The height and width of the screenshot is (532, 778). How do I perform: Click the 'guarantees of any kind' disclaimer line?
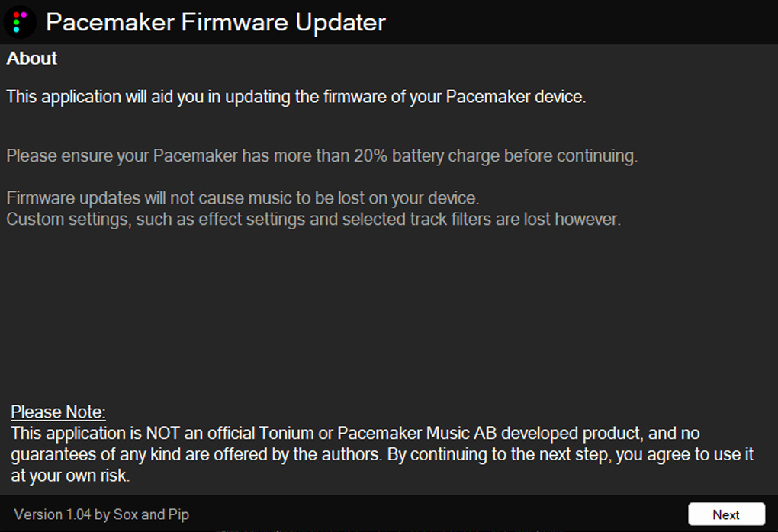[x=382, y=454]
